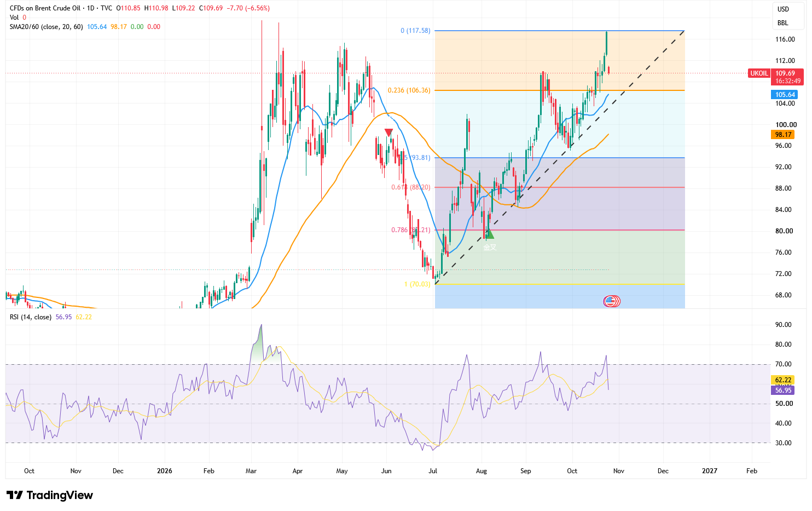Click 100.00 on the price axis
The width and height of the screenshot is (812, 511).
tap(786, 125)
